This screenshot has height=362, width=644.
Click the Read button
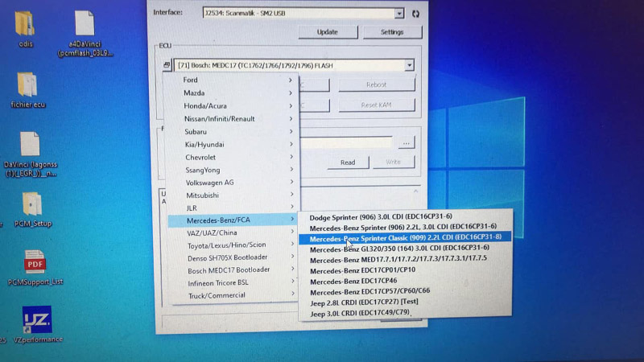(348, 162)
